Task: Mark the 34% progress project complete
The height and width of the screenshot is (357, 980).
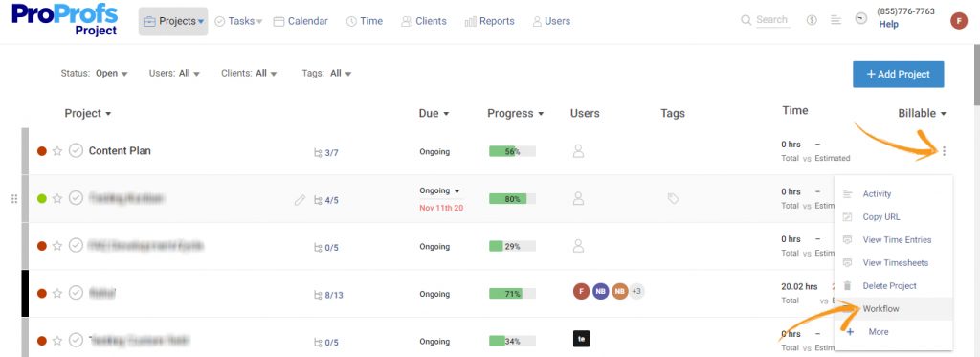Action: pyautogui.click(x=76, y=341)
